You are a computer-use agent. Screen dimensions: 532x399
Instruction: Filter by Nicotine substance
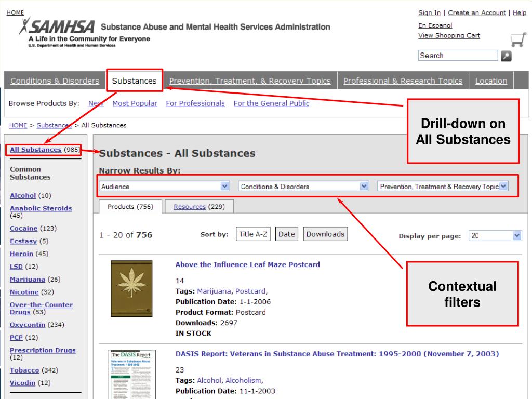(x=24, y=292)
